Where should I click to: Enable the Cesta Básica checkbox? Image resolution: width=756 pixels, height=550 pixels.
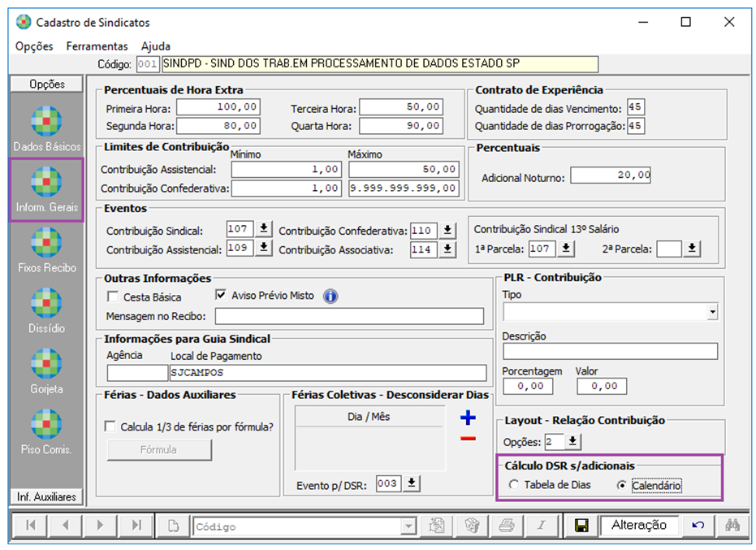pos(112,297)
